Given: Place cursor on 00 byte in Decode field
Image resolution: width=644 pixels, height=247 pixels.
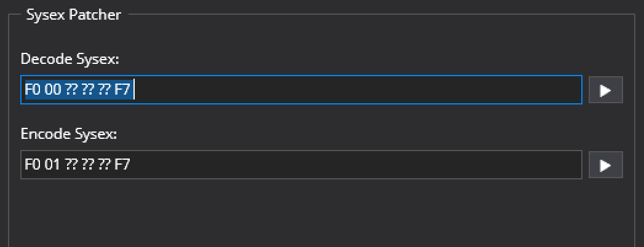Looking at the screenshot, I should 52,90.
